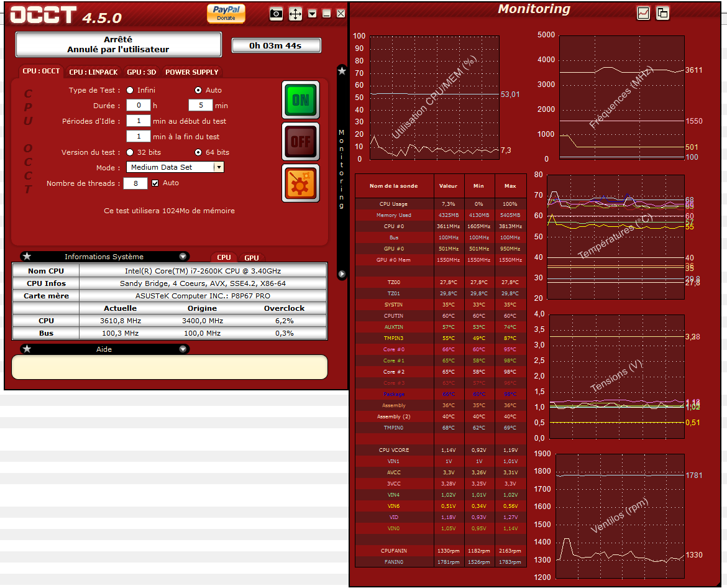Select the Infini test type

click(130, 90)
